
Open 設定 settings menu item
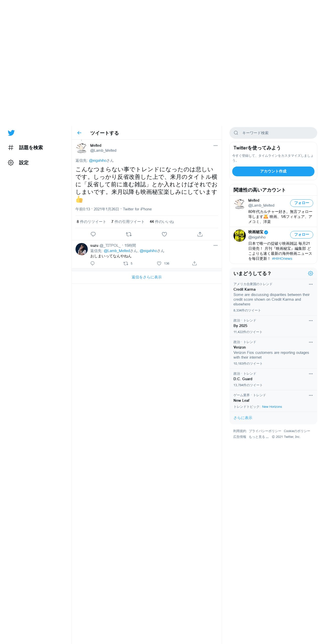coord(18,163)
